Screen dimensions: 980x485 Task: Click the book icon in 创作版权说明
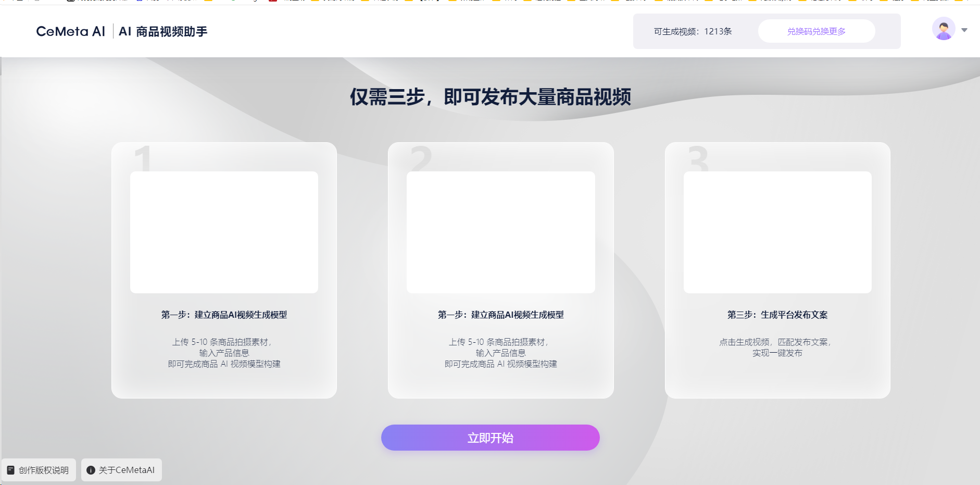tap(10, 470)
